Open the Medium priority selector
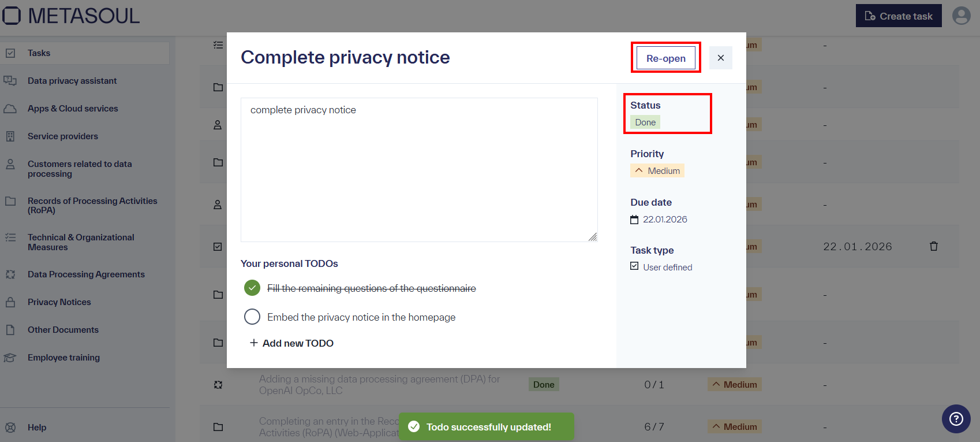Viewport: 980px width, 442px height. click(657, 170)
